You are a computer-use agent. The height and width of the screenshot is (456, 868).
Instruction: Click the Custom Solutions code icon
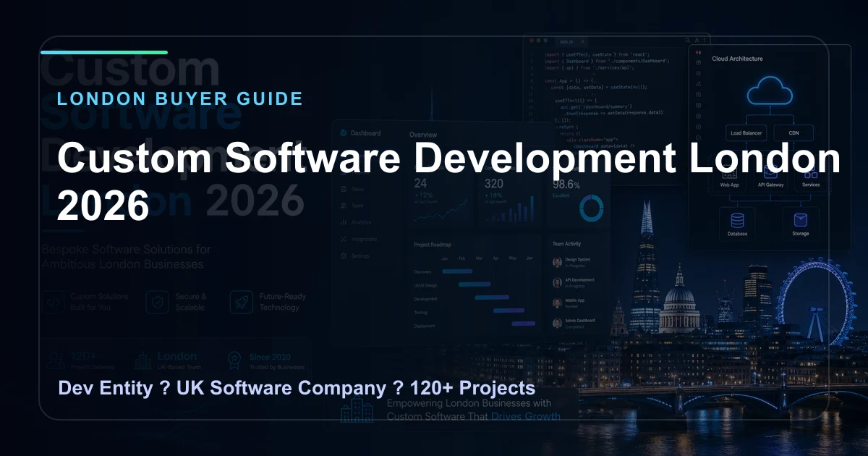point(53,302)
